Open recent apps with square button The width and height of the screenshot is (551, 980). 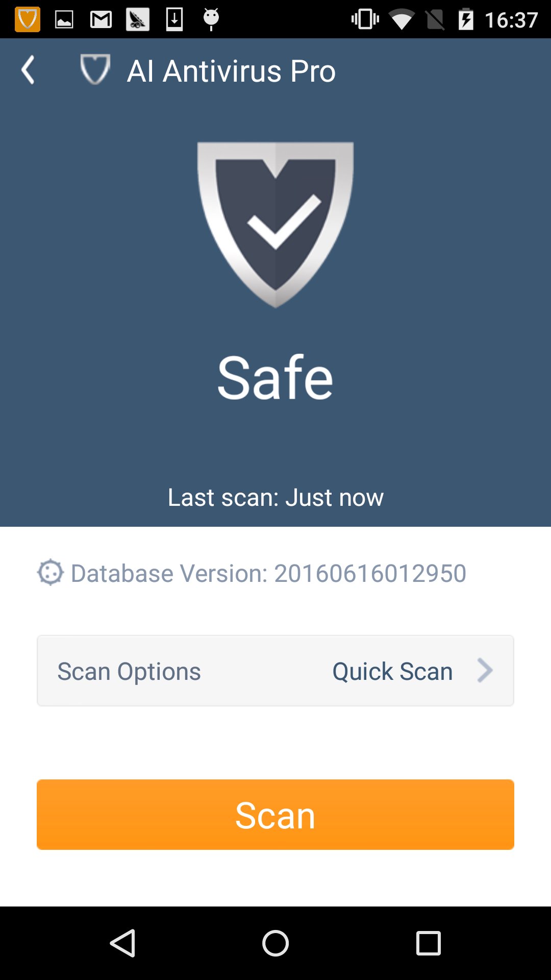coord(429,943)
